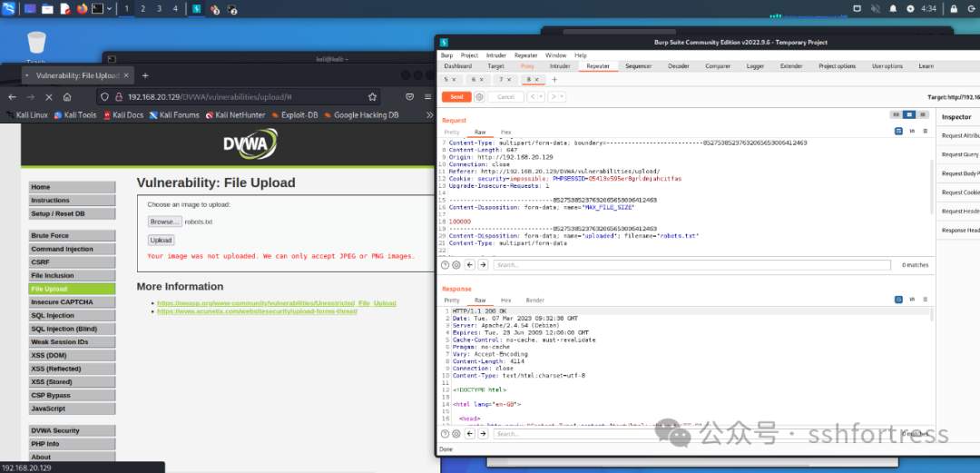Click the Upload button on DVWA

coord(161,241)
